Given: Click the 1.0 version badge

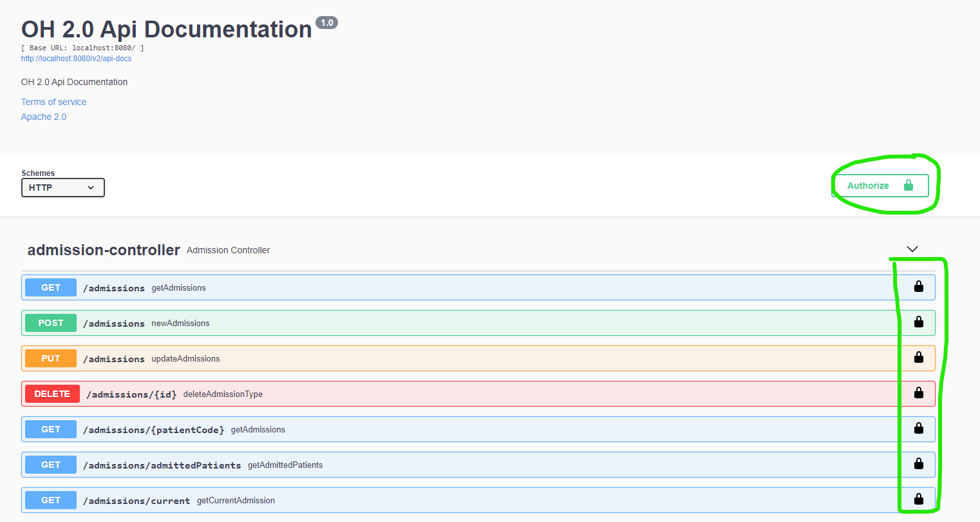Looking at the screenshot, I should (326, 22).
